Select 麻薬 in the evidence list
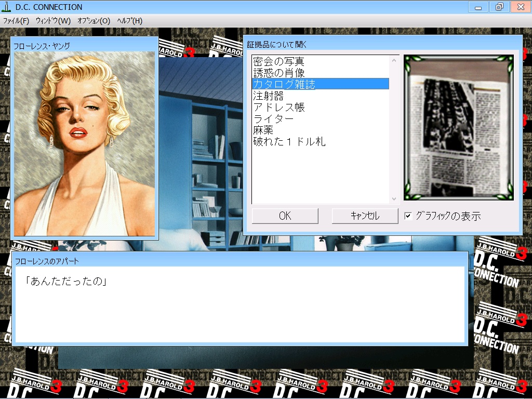This screenshot has height=399, width=532. 320,130
